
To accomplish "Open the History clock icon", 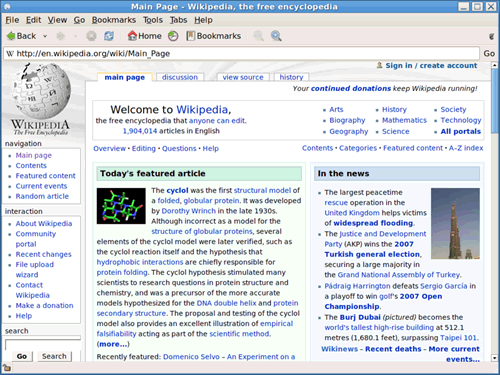I will pos(173,36).
